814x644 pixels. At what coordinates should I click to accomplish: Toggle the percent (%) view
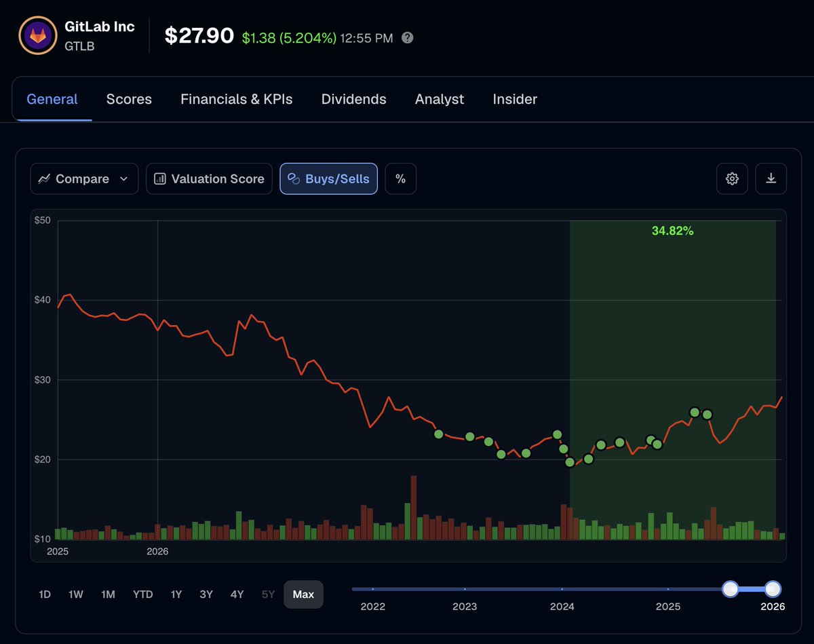pyautogui.click(x=400, y=178)
